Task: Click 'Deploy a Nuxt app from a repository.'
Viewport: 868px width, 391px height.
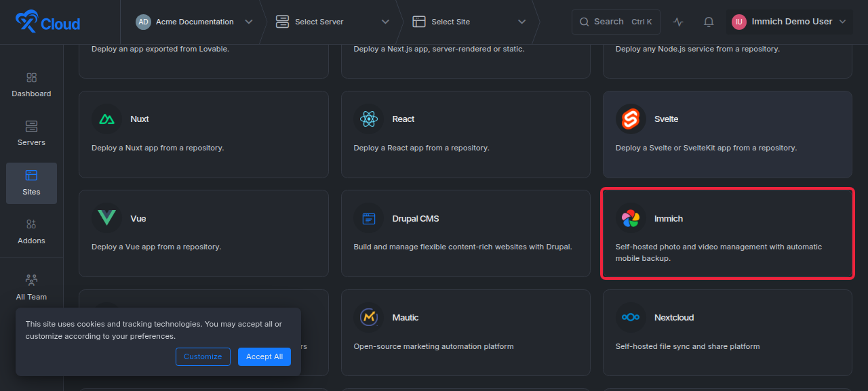Action: click(158, 148)
